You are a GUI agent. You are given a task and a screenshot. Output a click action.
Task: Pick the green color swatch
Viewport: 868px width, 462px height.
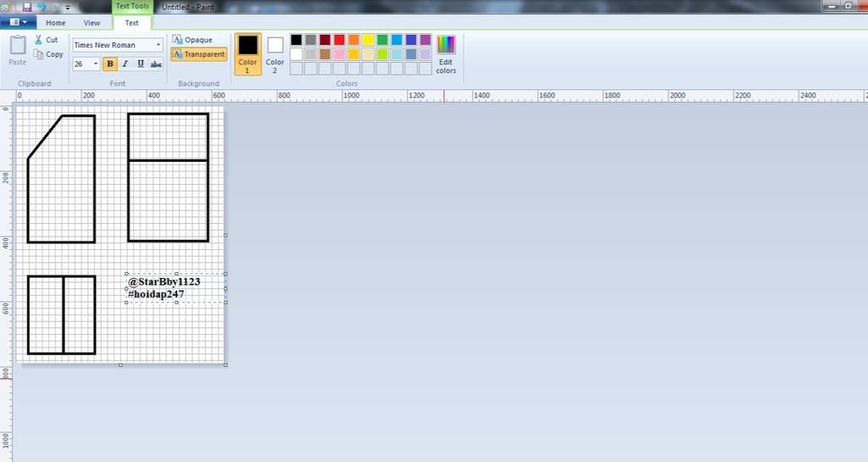tap(382, 40)
